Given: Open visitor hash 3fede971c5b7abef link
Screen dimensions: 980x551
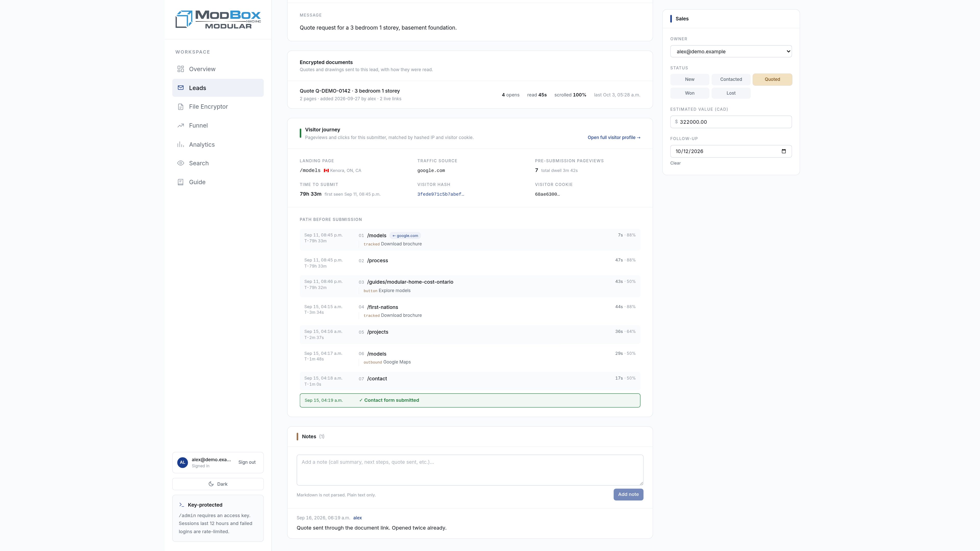Looking at the screenshot, I should click(x=440, y=194).
